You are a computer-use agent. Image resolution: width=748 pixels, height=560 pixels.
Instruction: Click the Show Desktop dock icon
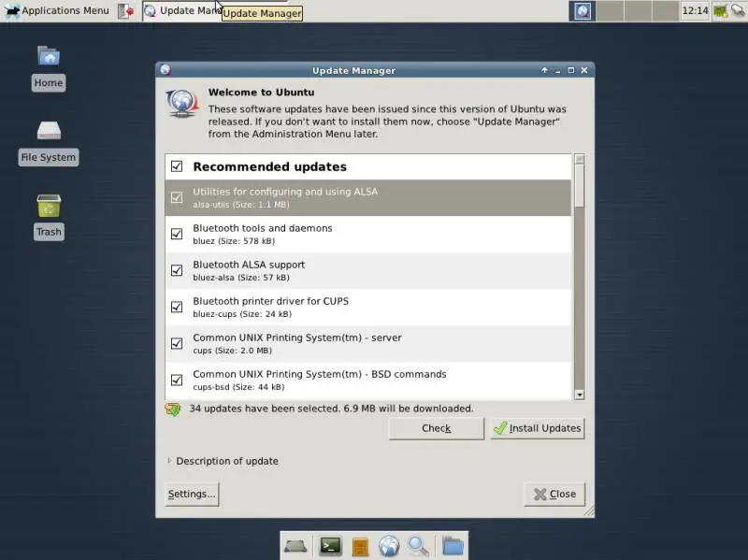tap(295, 546)
